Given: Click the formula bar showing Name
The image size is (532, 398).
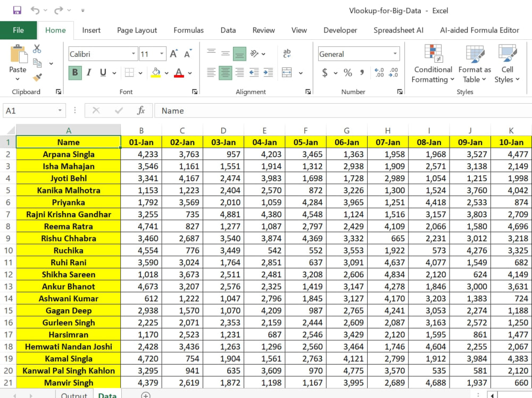Looking at the screenshot, I should click(x=343, y=111).
